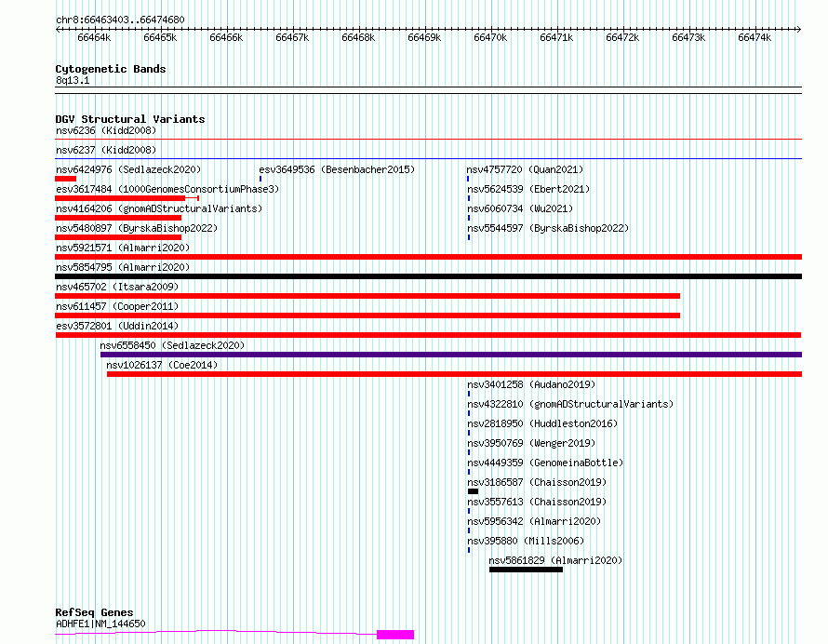Select the nsv6424976 (Sedlazeck2020) red bar
Viewport: 828px width, 644px height.
pyautogui.click(x=65, y=179)
